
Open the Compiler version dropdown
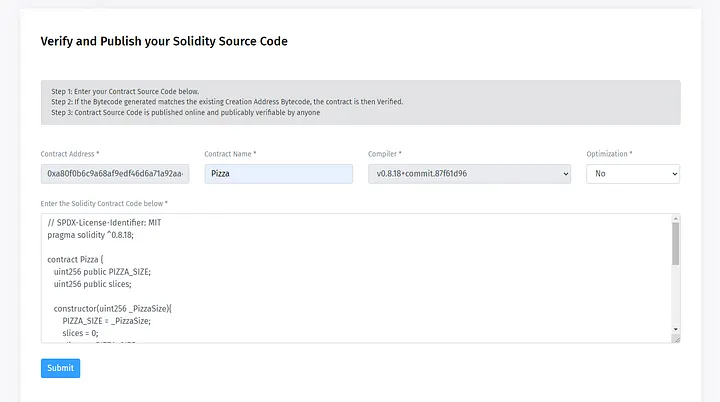tap(469, 174)
